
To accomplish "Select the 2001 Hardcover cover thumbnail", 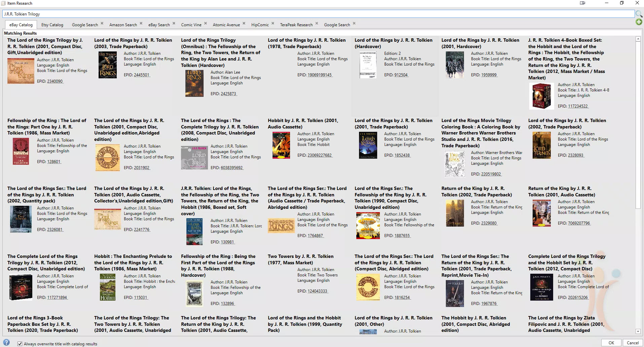I will coord(455,65).
